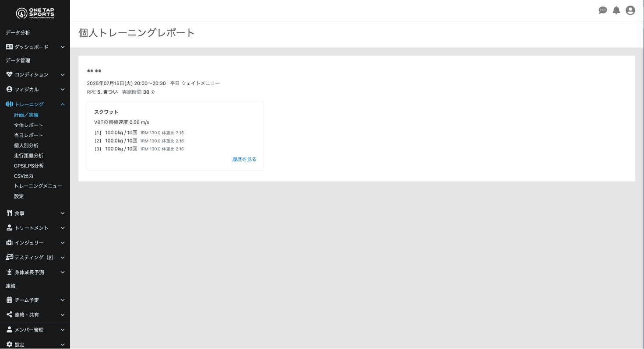Click the 食事 fork and knife icon

point(9,213)
